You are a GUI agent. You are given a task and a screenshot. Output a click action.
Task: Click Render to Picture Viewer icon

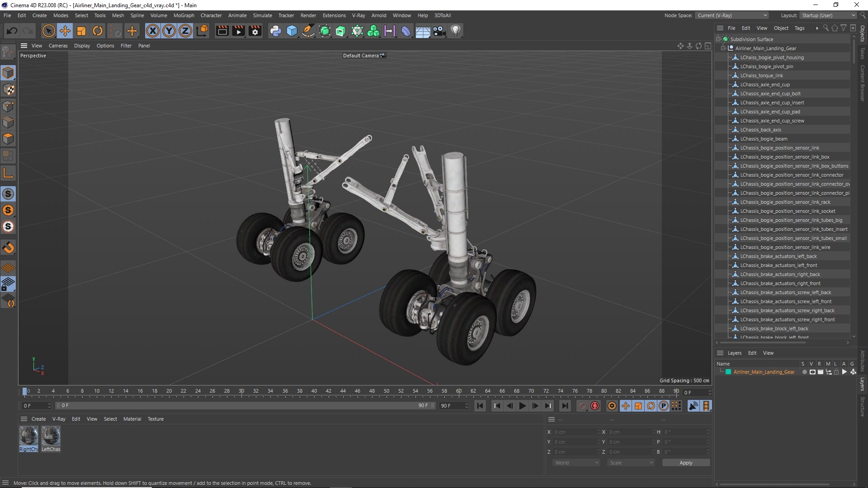[x=238, y=31]
